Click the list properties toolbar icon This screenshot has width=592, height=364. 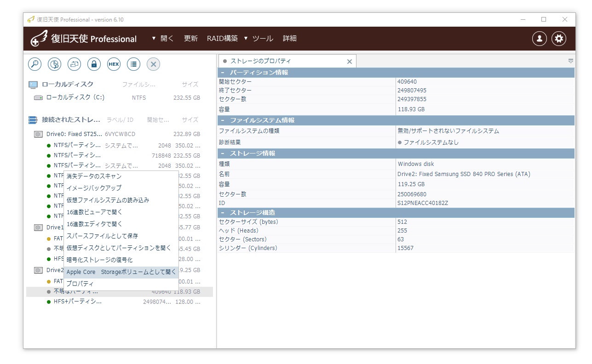(133, 64)
